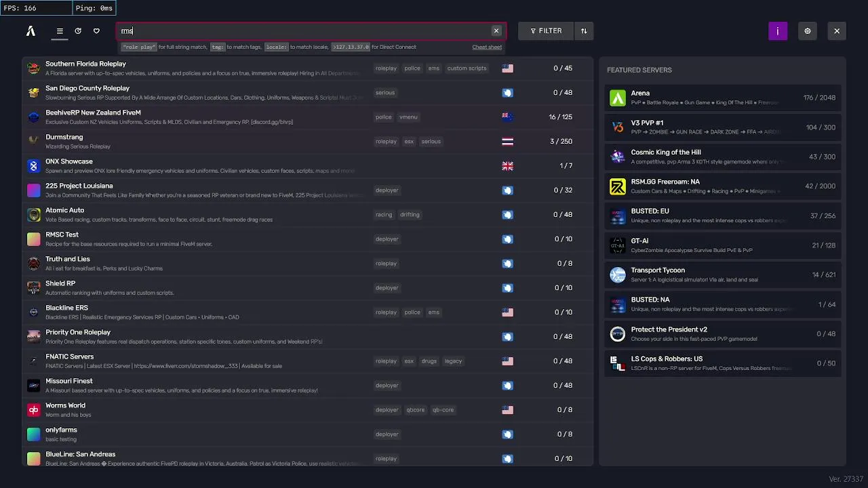Click the Southern Florida Roleplay server icon
The image size is (868, 488).
click(34, 68)
